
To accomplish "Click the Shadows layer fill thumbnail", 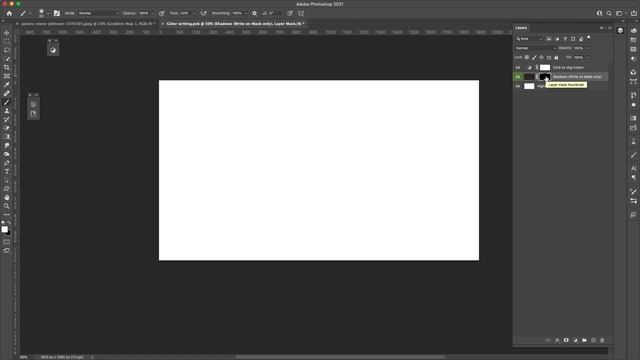I will click(x=529, y=77).
